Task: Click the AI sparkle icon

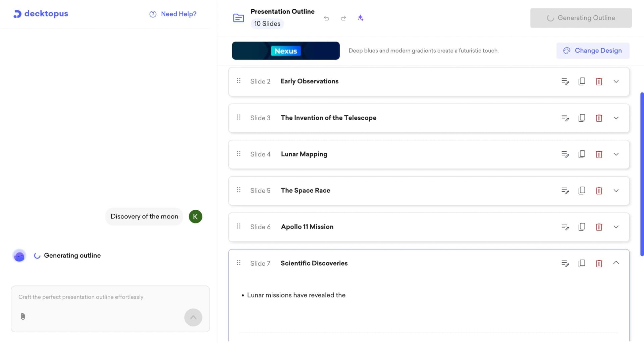Action: coord(361,18)
